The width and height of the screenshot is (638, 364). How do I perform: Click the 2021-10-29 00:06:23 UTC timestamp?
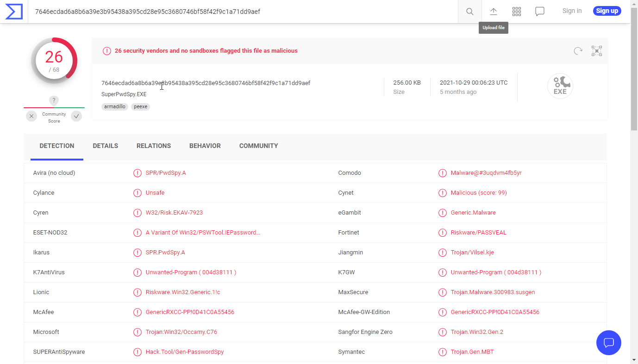tap(474, 83)
